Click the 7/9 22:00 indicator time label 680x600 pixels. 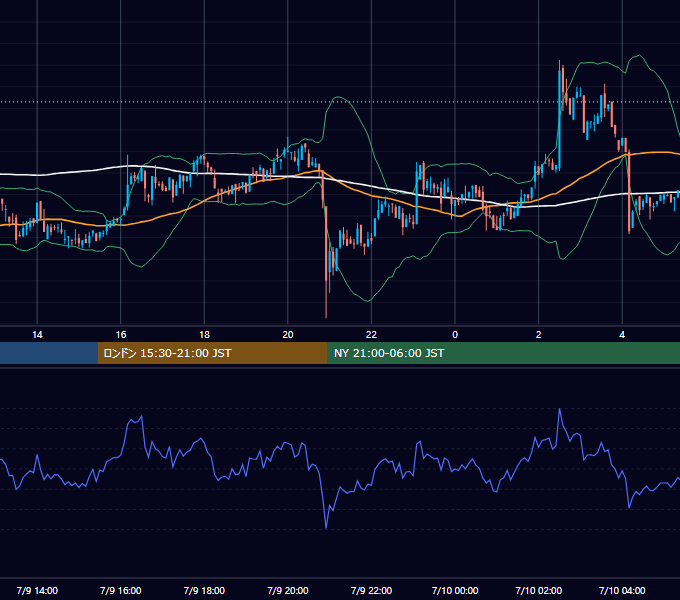coord(371,590)
